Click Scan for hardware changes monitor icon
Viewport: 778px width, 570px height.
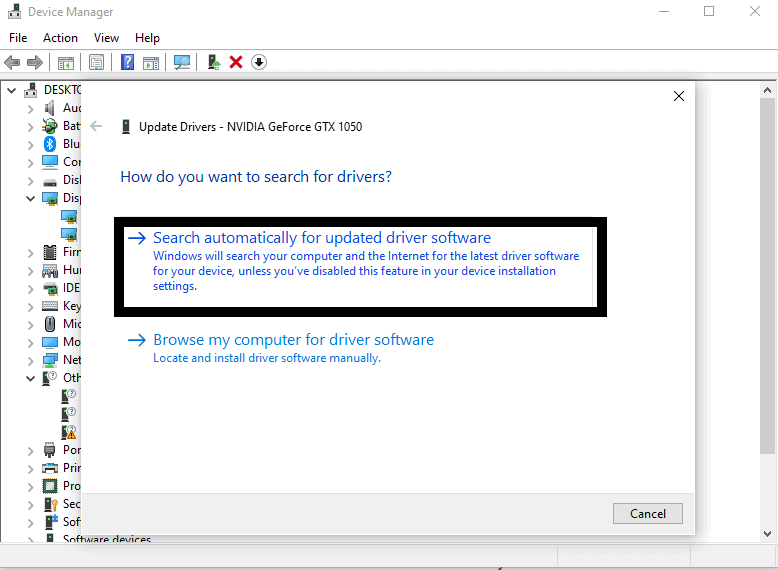tap(182, 62)
